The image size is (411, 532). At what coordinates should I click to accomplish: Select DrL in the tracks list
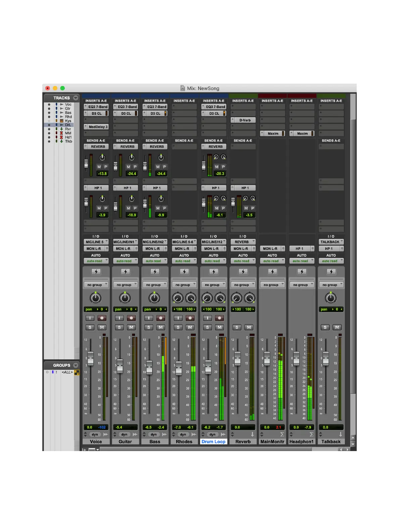(x=68, y=125)
